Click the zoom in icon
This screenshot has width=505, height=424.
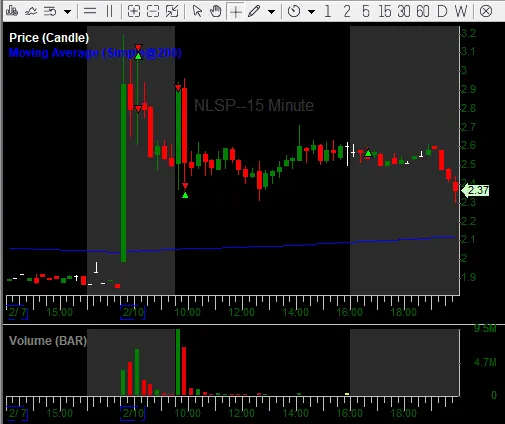[x=134, y=11]
